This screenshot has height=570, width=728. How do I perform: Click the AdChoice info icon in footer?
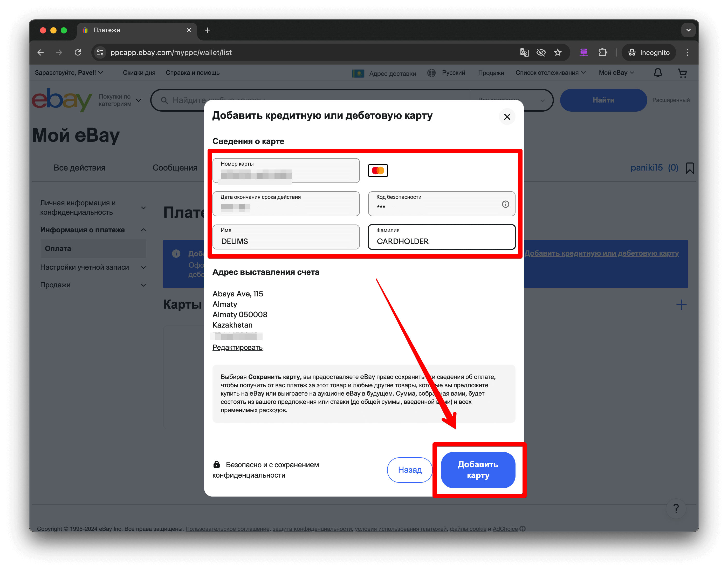[522, 529]
